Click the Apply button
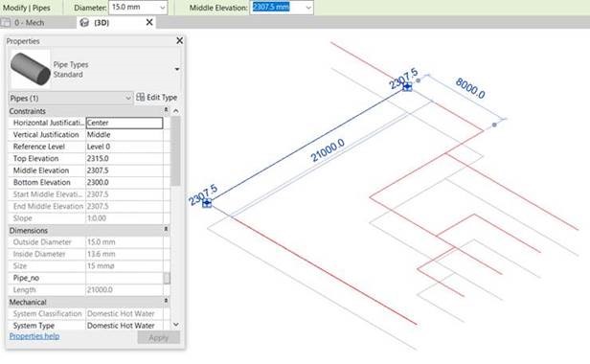The height and width of the screenshot is (364, 590). click(x=158, y=337)
